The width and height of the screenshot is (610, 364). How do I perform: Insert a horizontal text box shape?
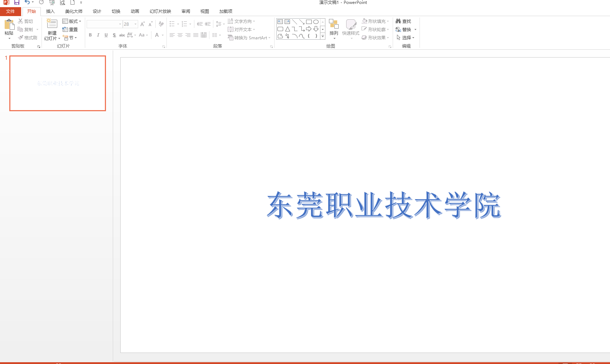(x=280, y=22)
